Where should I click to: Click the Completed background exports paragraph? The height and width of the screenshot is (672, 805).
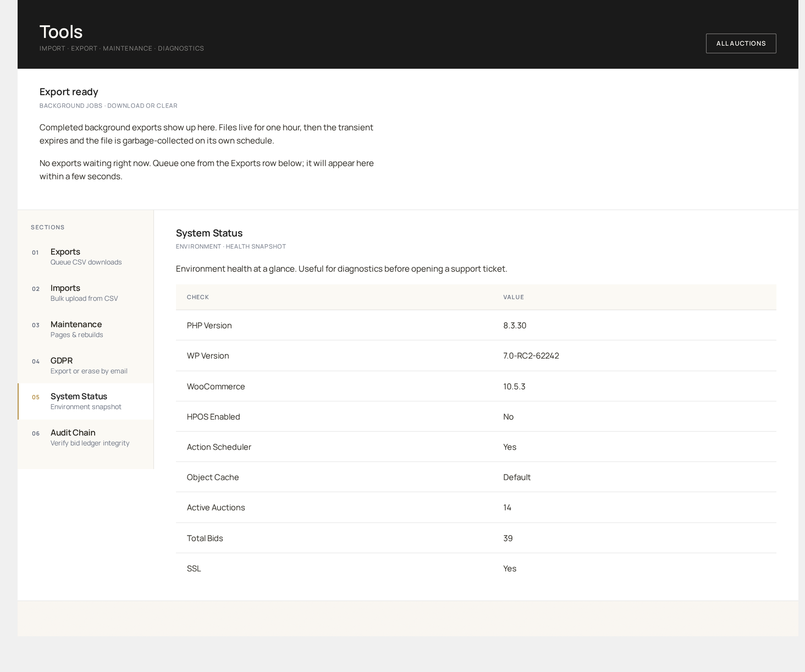click(x=206, y=134)
